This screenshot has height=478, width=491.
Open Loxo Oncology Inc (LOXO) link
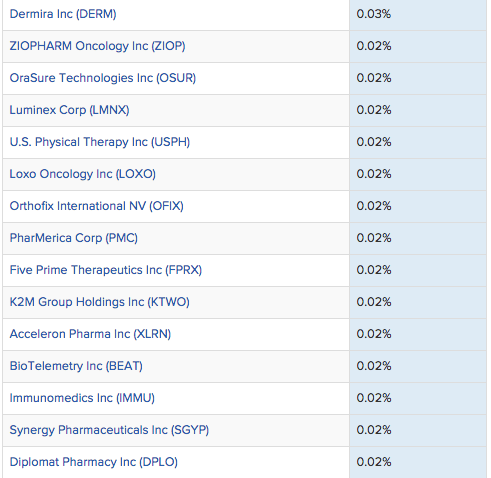83,174
